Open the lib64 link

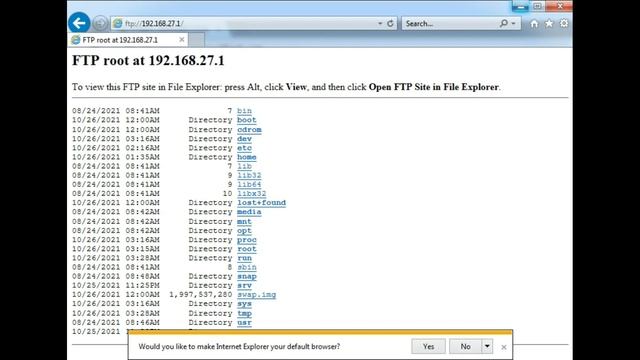[x=249, y=184]
